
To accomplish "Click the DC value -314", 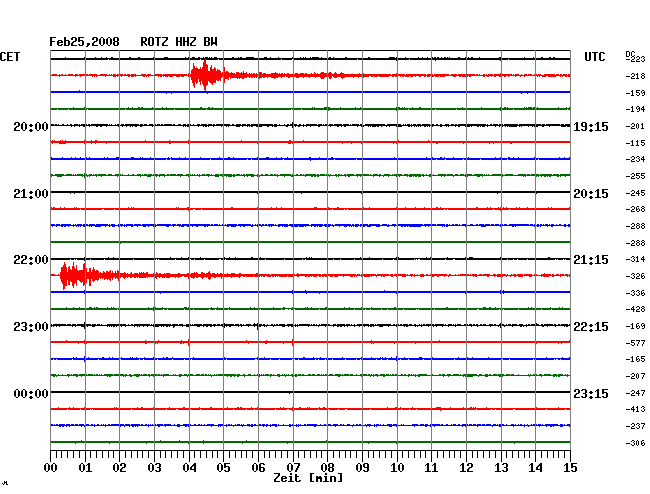I will (x=635, y=259).
